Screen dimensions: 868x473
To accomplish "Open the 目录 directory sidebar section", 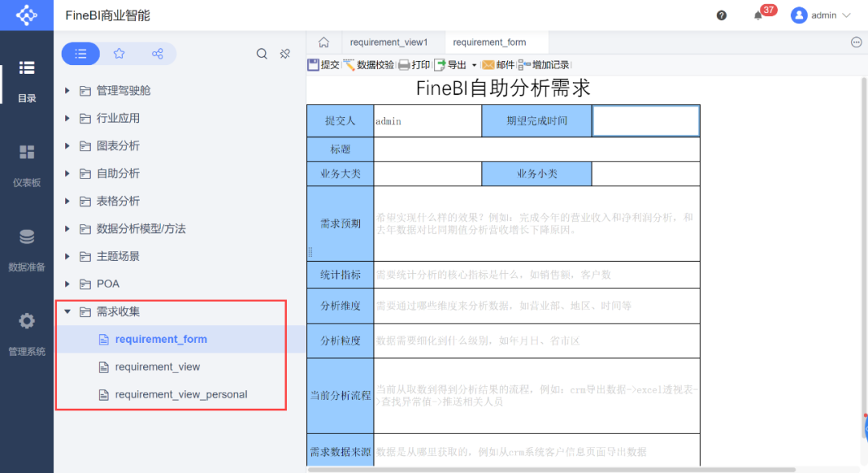I will point(27,82).
